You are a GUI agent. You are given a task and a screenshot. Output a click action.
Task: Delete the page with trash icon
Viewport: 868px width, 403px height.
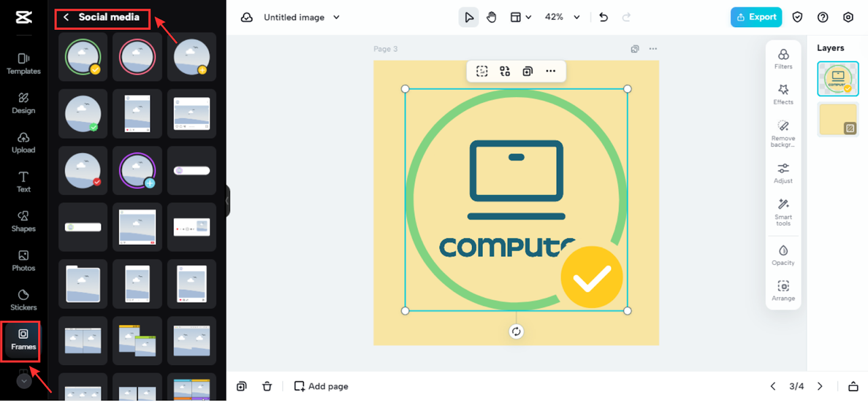267,386
